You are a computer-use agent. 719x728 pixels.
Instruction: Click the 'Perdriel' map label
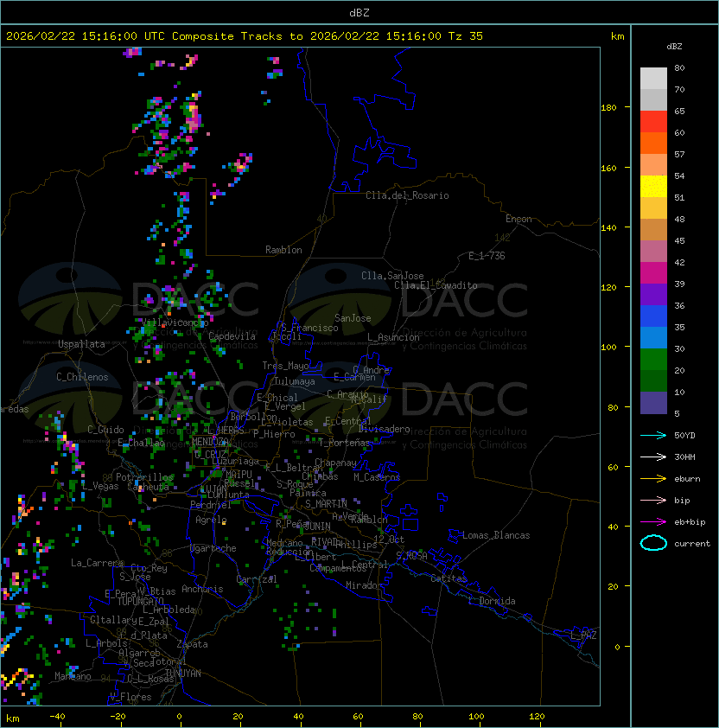point(211,505)
